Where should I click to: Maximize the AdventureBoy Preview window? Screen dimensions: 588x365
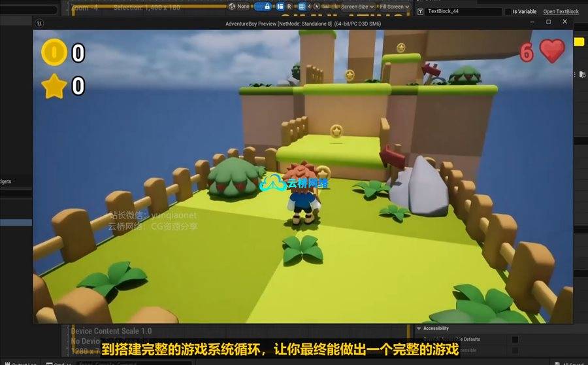point(548,22)
